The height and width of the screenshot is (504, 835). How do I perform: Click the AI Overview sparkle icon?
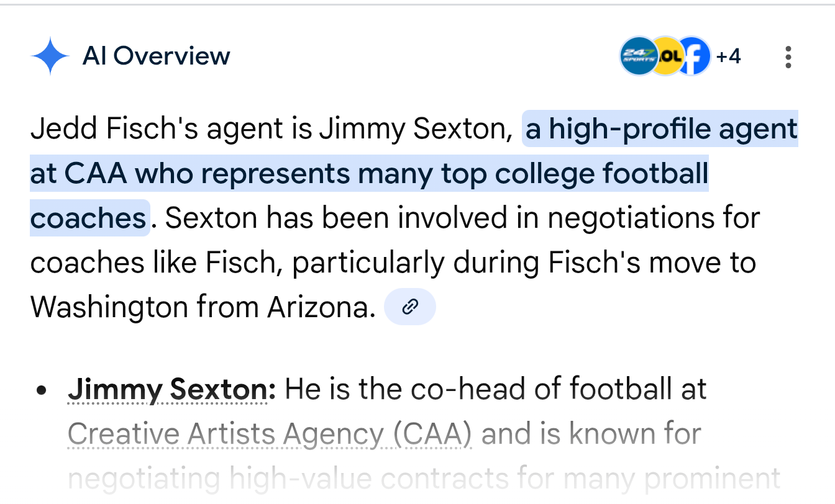click(50, 56)
